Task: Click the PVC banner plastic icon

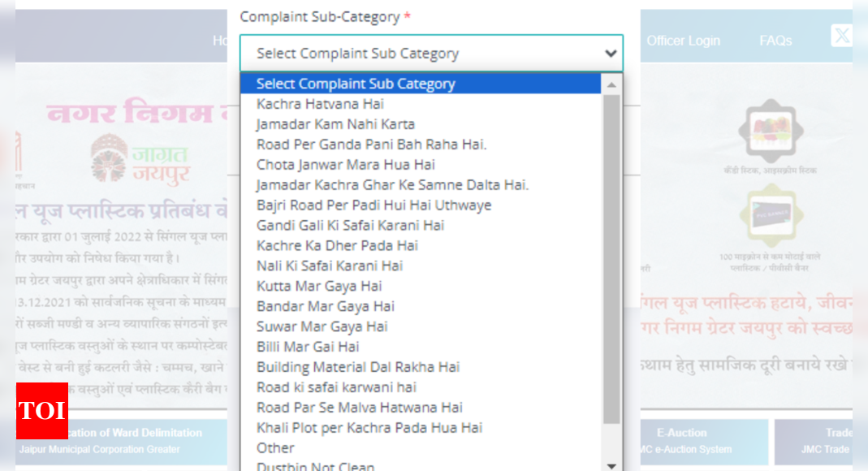Action: [771, 216]
